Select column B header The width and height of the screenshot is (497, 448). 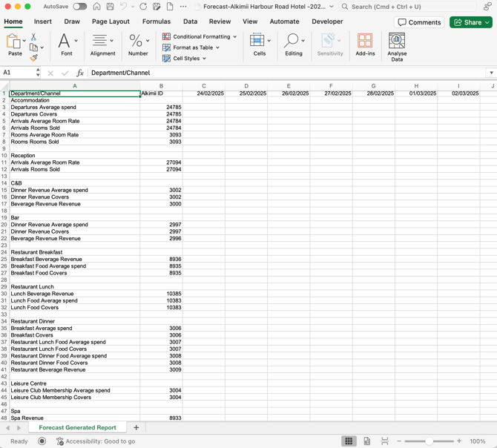click(161, 86)
